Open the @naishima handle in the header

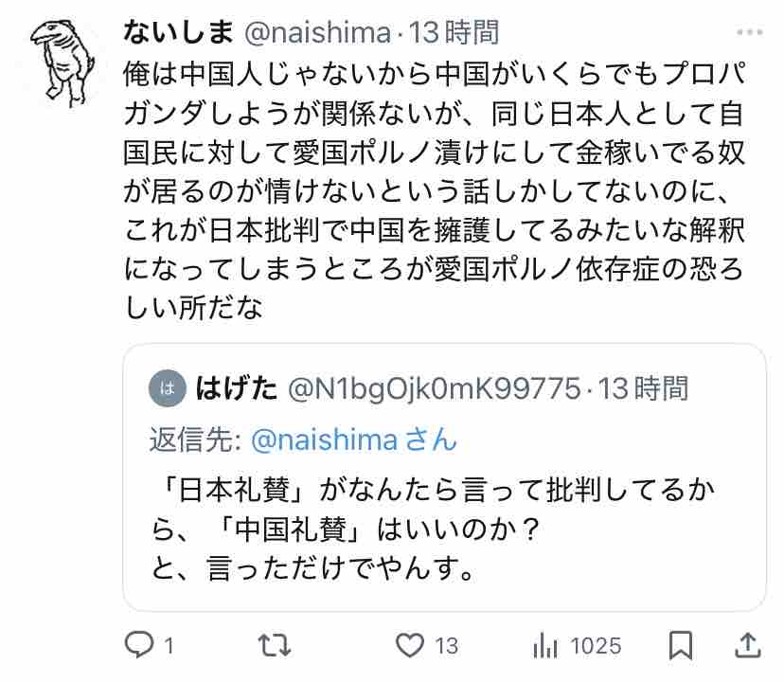coord(317,33)
